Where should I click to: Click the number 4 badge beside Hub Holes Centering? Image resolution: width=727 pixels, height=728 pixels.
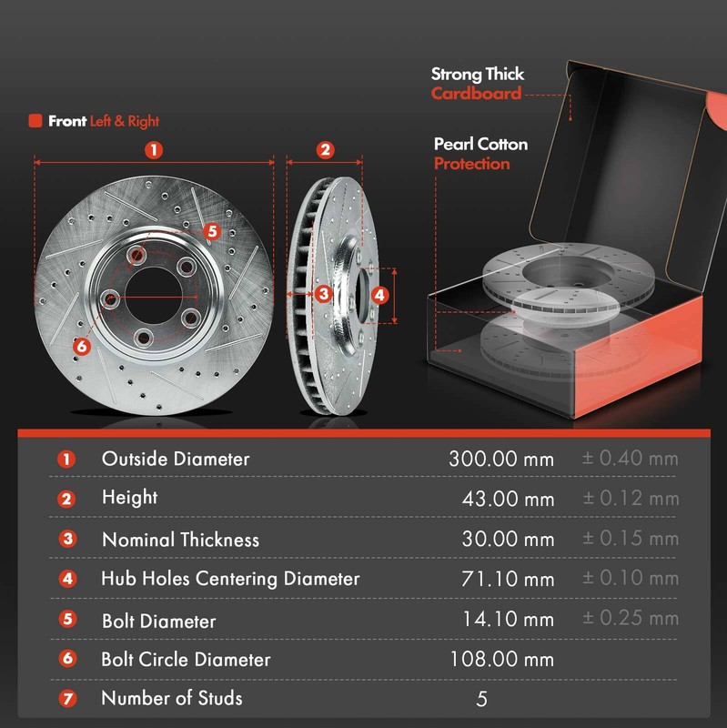click(67, 579)
